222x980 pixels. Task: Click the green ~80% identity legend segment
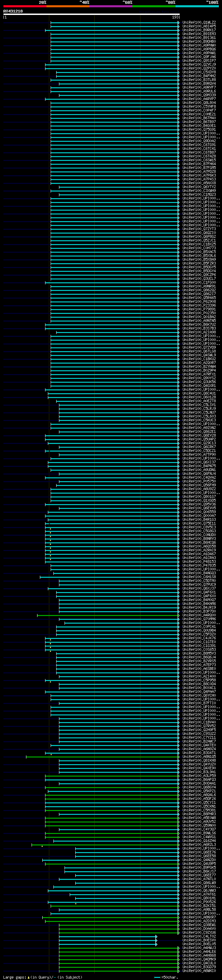pyautogui.click(x=154, y=6)
